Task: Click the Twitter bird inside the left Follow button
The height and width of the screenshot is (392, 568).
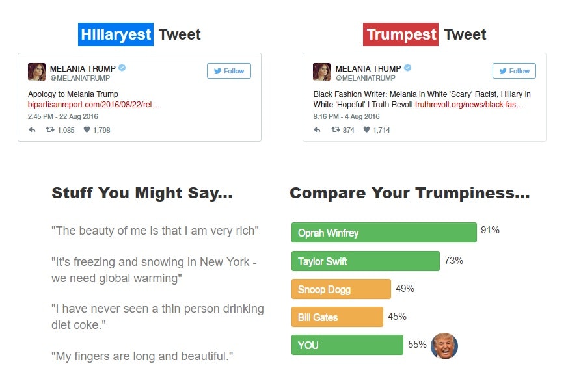Action: [x=217, y=71]
